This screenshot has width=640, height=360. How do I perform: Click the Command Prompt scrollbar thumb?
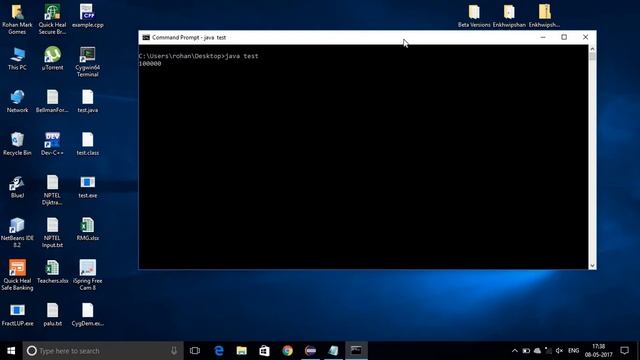coord(592,57)
